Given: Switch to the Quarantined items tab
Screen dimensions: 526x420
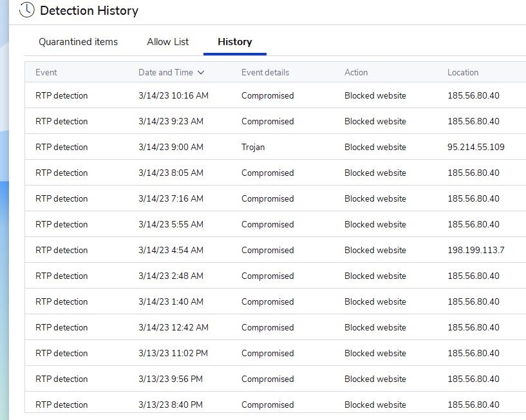Looking at the screenshot, I should pos(78,42).
